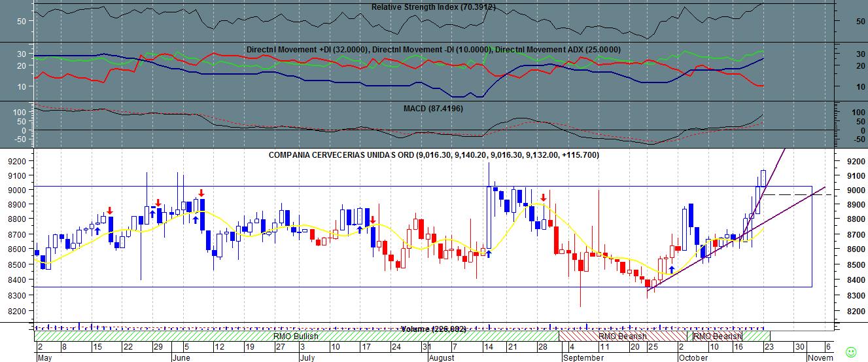Click the green smiley face icon
The image size is (868, 362).
pos(850,352)
